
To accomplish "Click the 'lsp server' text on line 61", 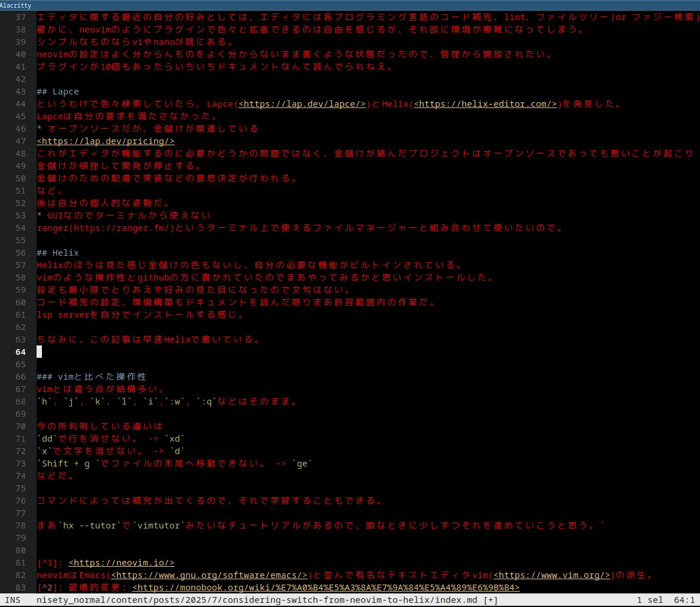I will [63, 315].
